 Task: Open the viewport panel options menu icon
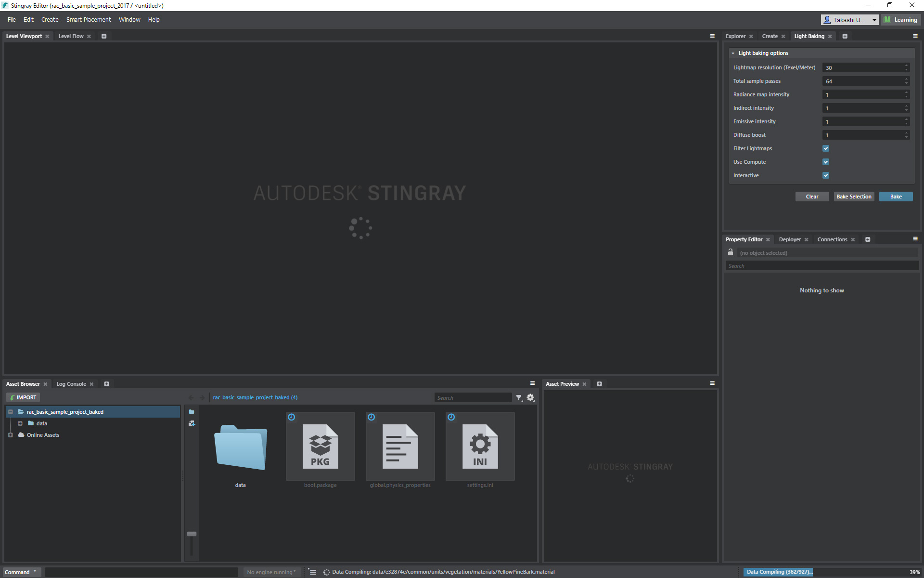pyautogui.click(x=712, y=36)
